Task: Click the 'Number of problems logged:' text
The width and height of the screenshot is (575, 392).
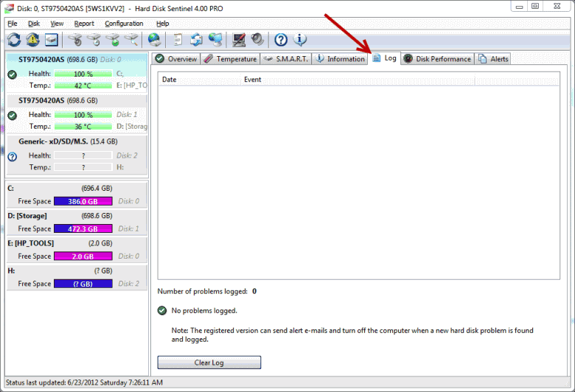Action: pyautogui.click(x=203, y=291)
